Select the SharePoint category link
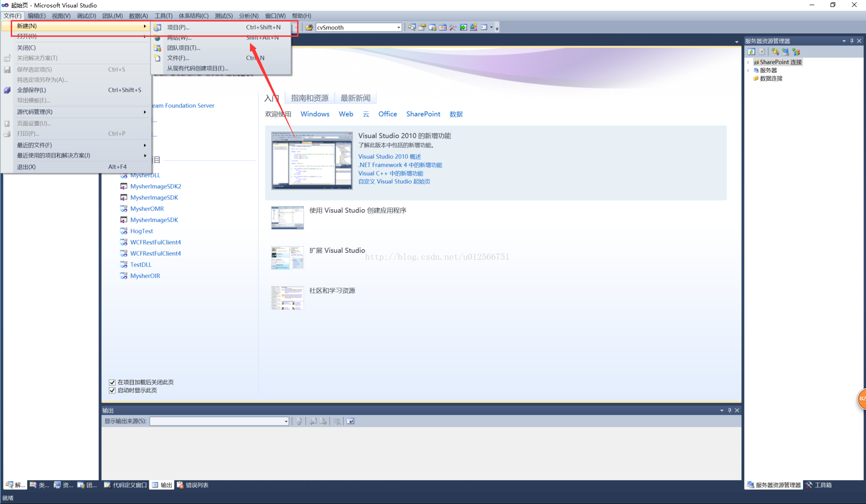The width and height of the screenshot is (866, 504). point(423,114)
